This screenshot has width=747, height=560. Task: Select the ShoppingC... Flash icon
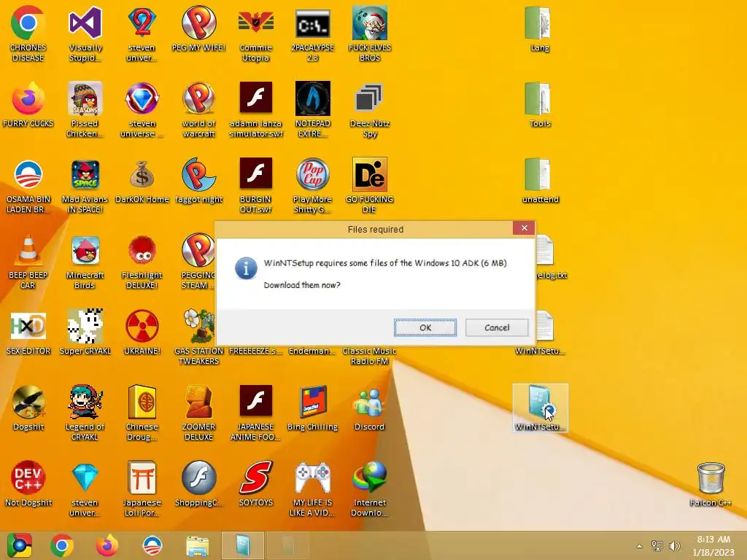point(198,484)
